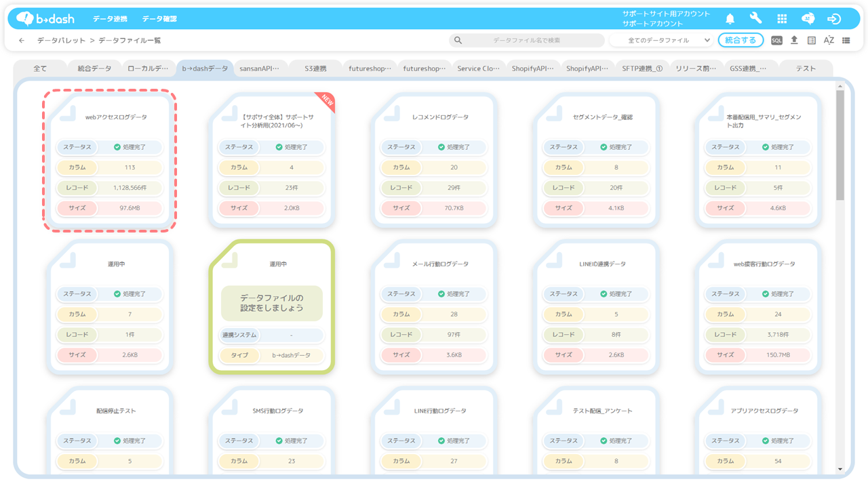Select the 統合データ tab

click(94, 68)
